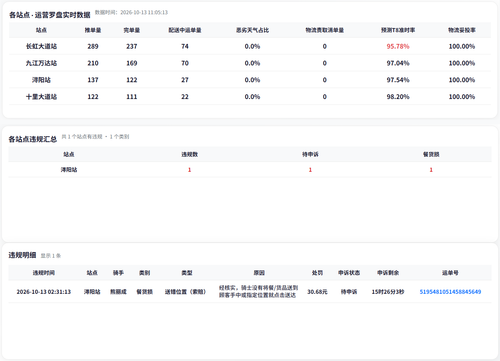Click 100.00% in the 长虹大道站 row
The height and width of the screenshot is (361, 500).
click(x=462, y=46)
